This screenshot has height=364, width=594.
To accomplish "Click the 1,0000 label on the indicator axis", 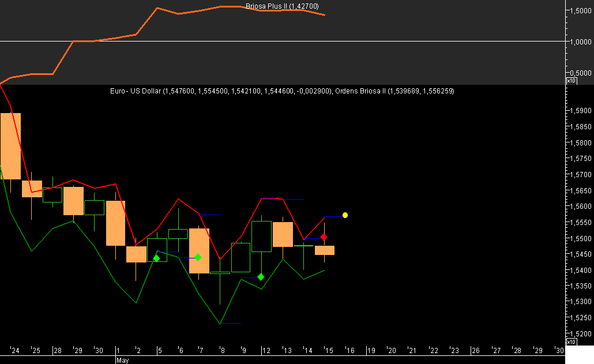I will tap(581, 42).
